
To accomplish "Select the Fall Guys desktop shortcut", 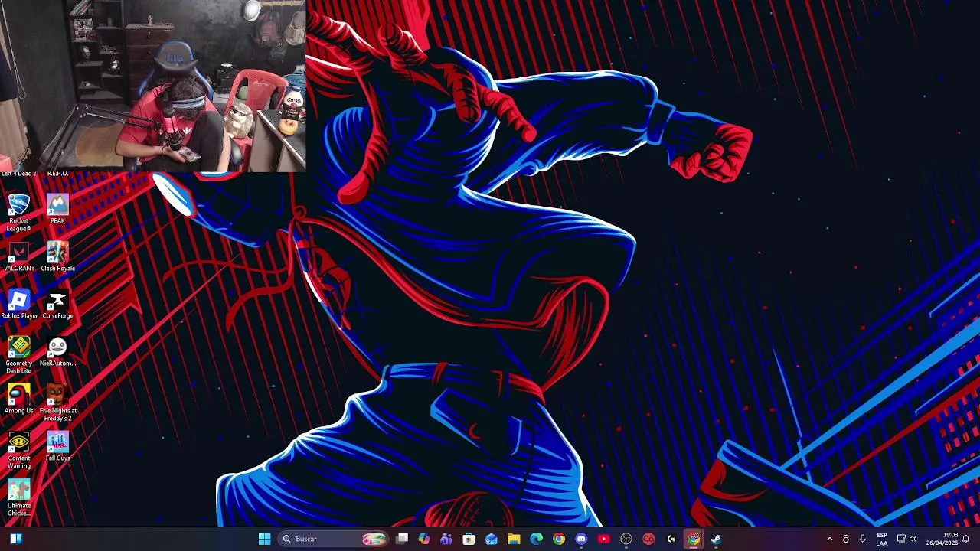I will 57,447.
